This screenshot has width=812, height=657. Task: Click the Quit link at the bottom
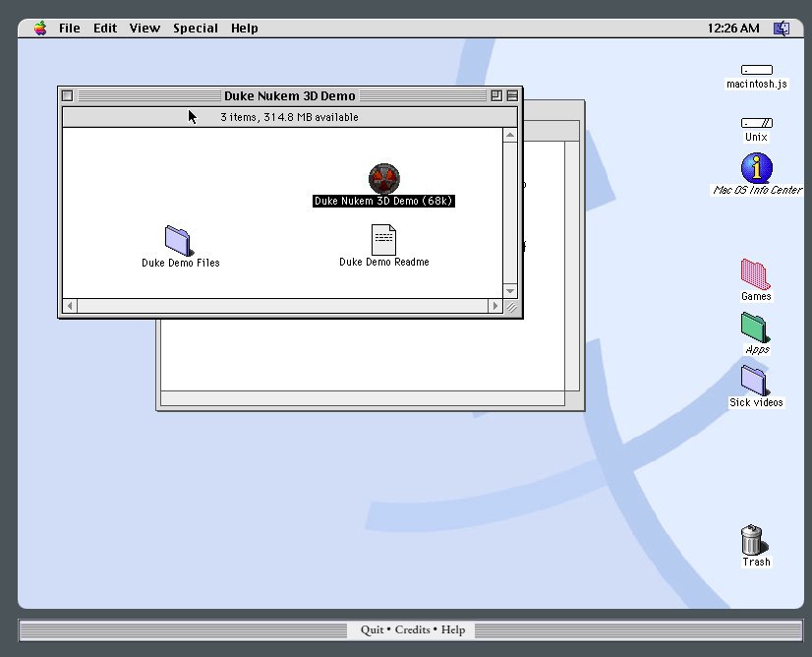pyautogui.click(x=373, y=629)
